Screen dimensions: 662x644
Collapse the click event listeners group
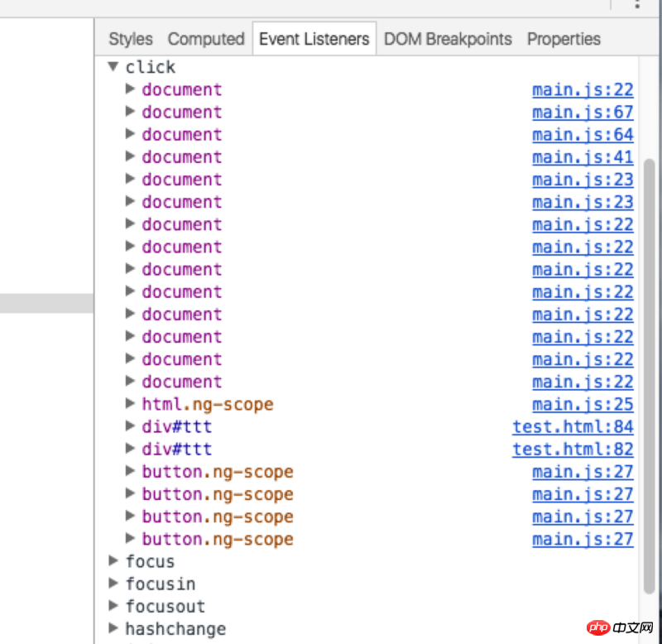point(113,67)
